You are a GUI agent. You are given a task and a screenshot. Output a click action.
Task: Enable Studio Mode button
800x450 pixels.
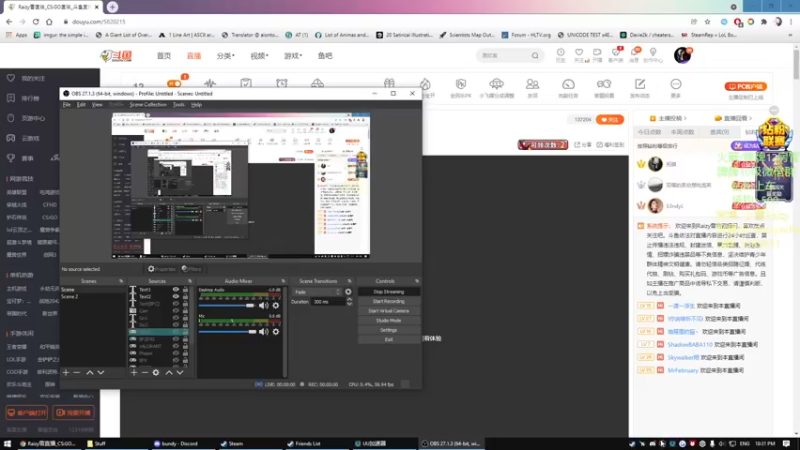[389, 320]
